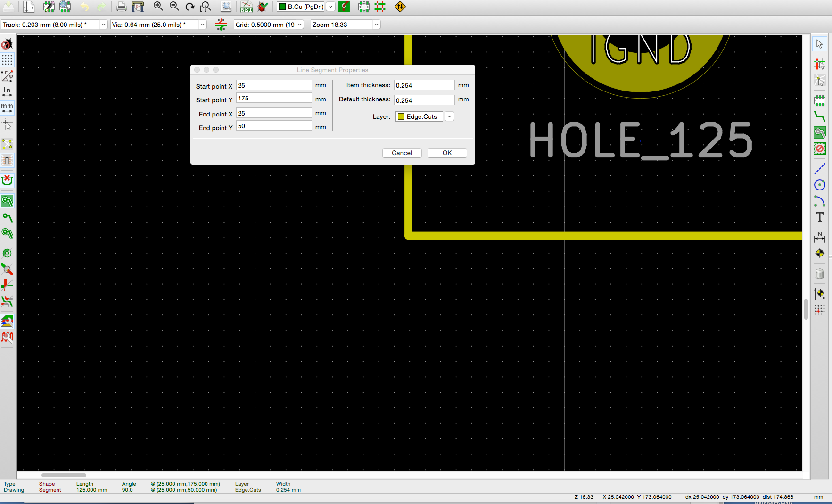
Task: Click the Print board icon
Action: tap(121, 7)
